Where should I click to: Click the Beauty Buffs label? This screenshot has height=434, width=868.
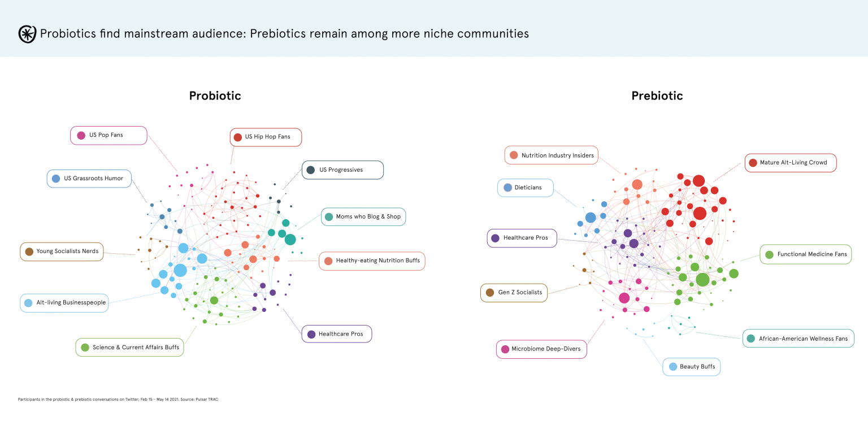pyautogui.click(x=697, y=367)
